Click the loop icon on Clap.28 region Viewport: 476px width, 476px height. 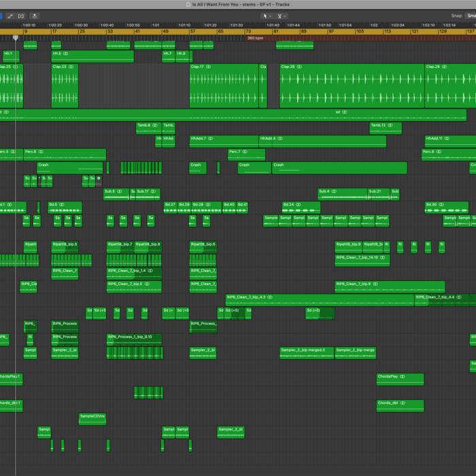pos(299,67)
